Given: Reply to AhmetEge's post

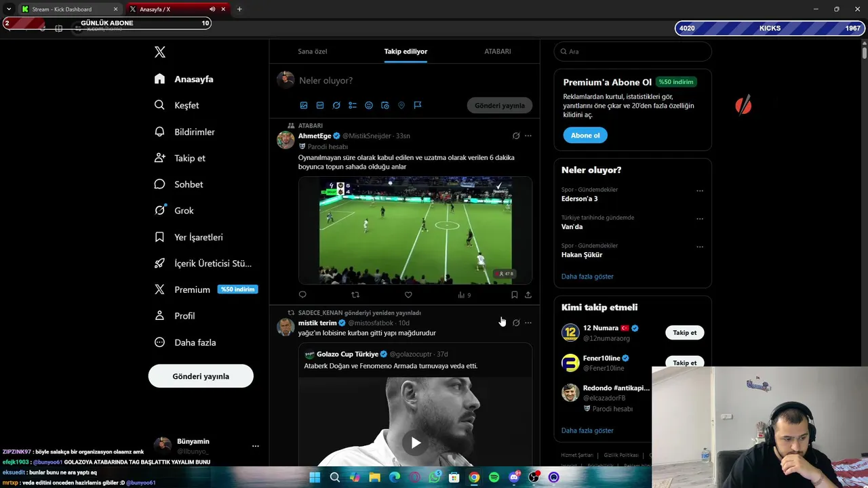Looking at the screenshot, I should 302,295.
